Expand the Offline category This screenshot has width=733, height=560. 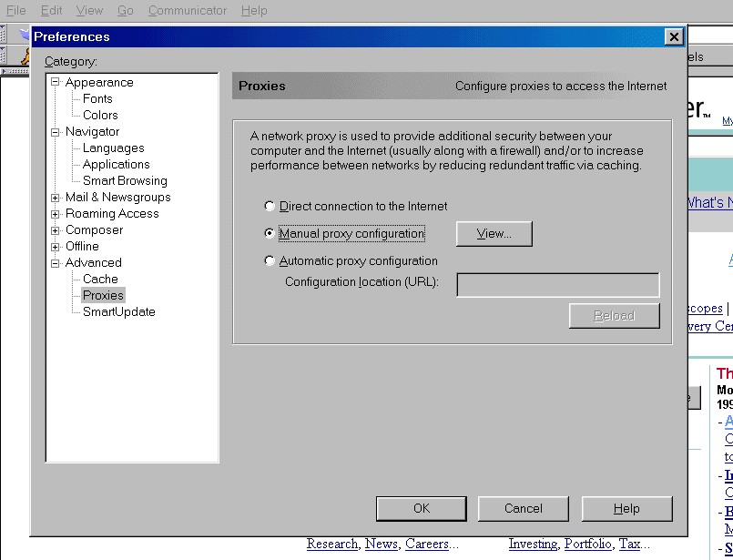tap(56, 247)
